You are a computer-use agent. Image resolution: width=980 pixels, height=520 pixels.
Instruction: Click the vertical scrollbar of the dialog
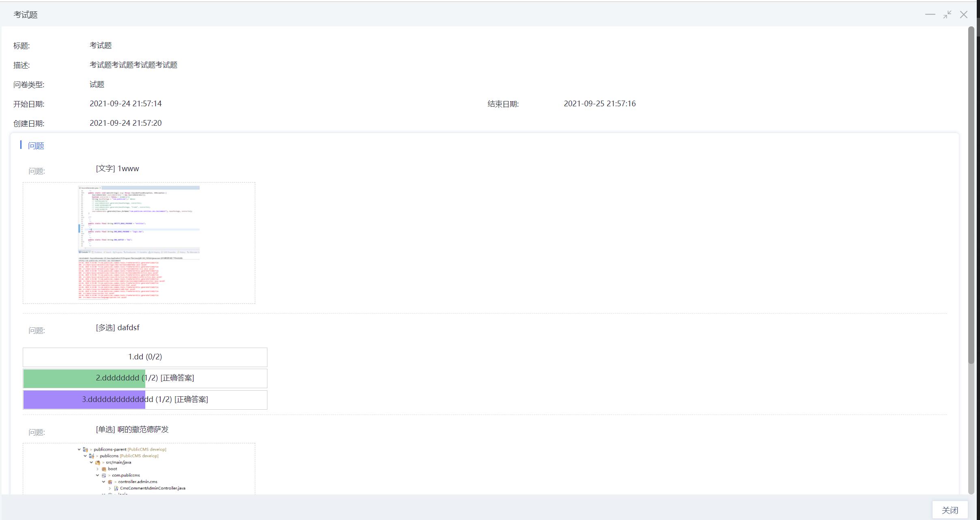point(971,195)
